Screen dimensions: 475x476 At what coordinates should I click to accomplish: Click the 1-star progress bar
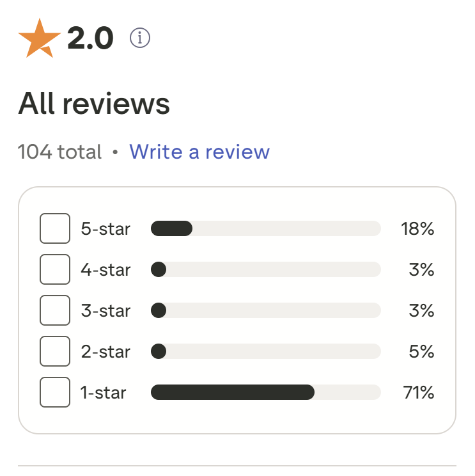click(266, 392)
